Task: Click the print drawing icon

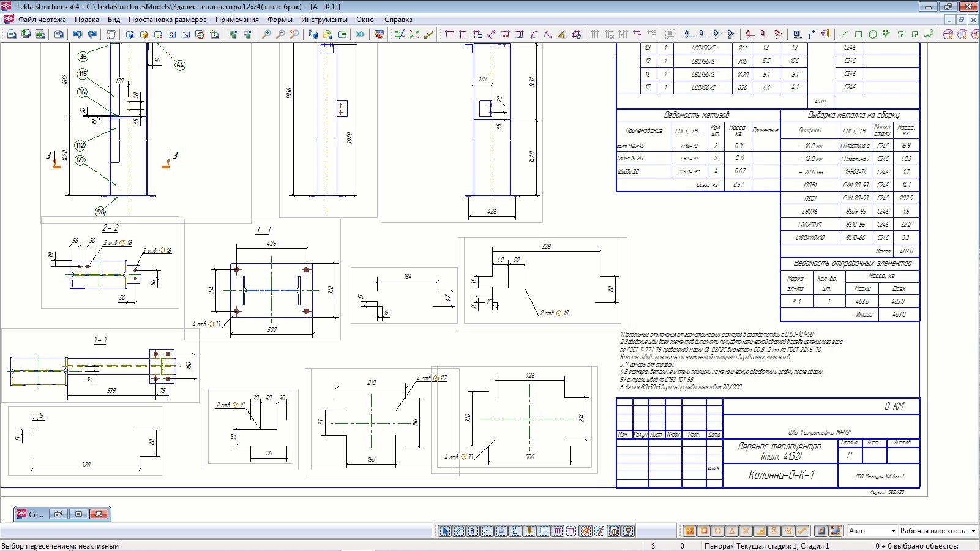Action: coord(59,34)
